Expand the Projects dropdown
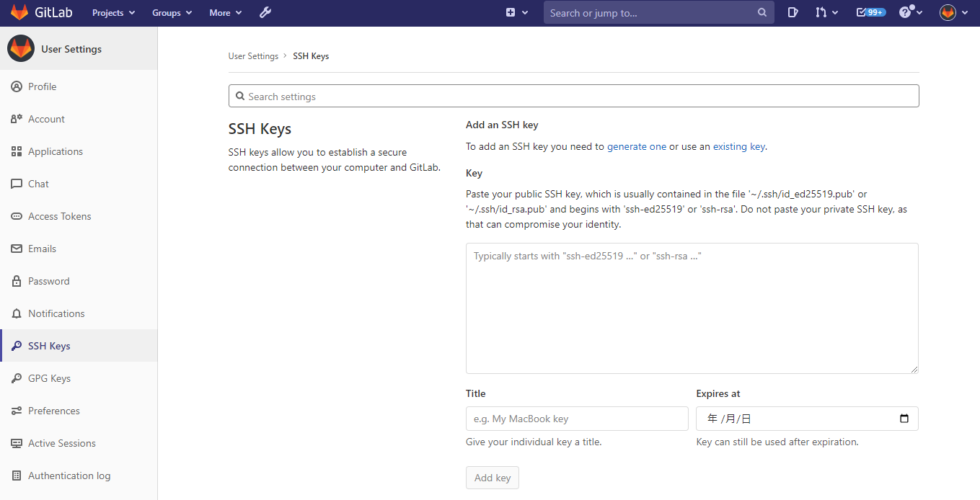Screen dimensions: 980x500 click(x=112, y=12)
